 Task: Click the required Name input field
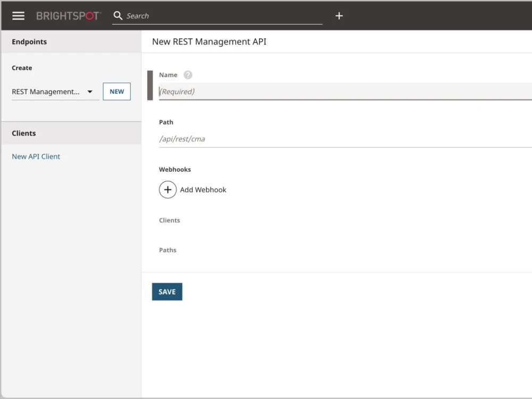coord(266,92)
